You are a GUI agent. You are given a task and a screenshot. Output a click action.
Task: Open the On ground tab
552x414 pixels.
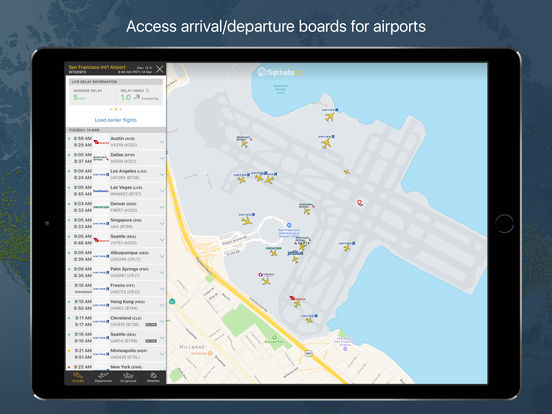coord(128,378)
